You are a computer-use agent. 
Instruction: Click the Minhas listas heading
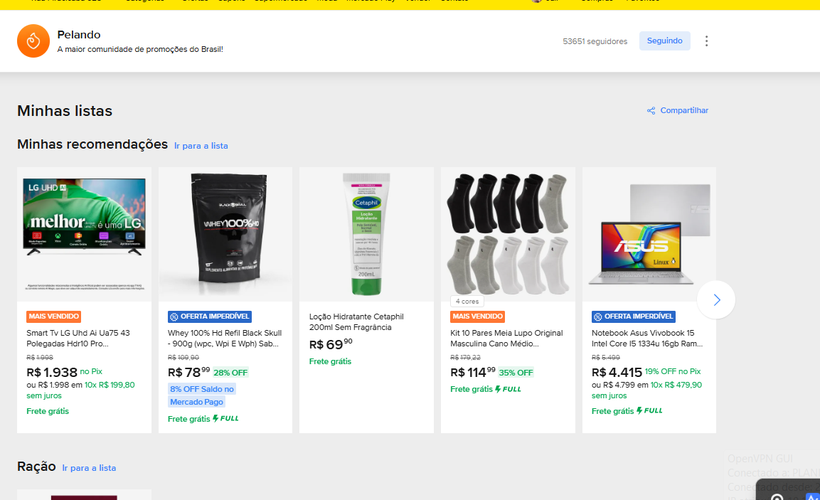point(65,111)
